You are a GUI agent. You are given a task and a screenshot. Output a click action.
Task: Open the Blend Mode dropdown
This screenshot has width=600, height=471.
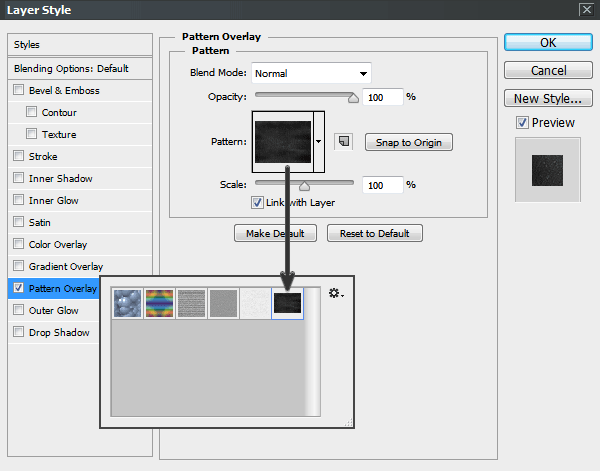point(310,73)
